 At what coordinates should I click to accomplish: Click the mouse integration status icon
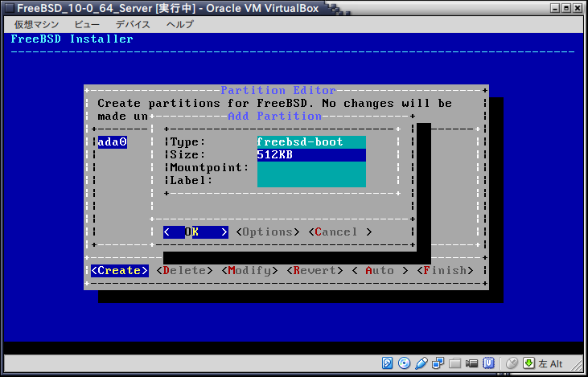click(512, 363)
